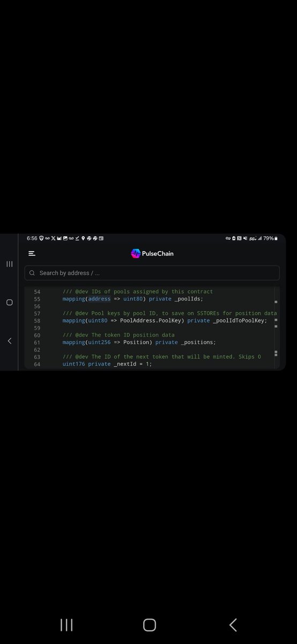Click line number 54

[x=37, y=291]
